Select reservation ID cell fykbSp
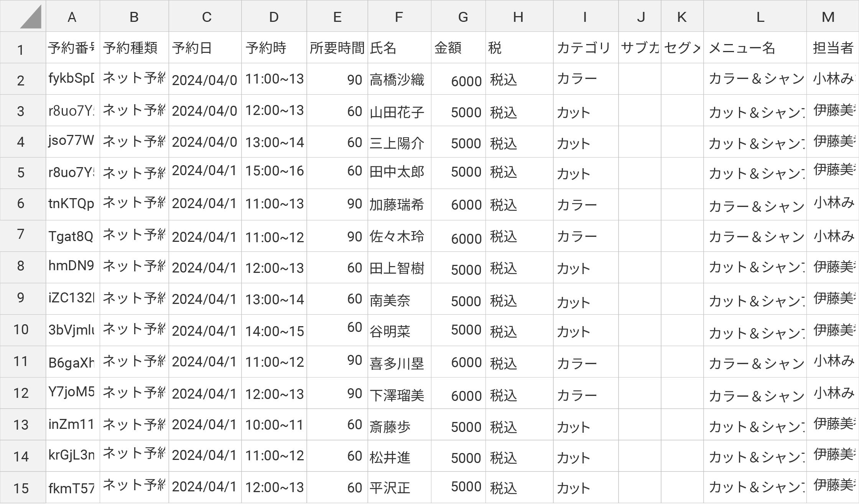This screenshot has height=504, width=859. point(72,79)
